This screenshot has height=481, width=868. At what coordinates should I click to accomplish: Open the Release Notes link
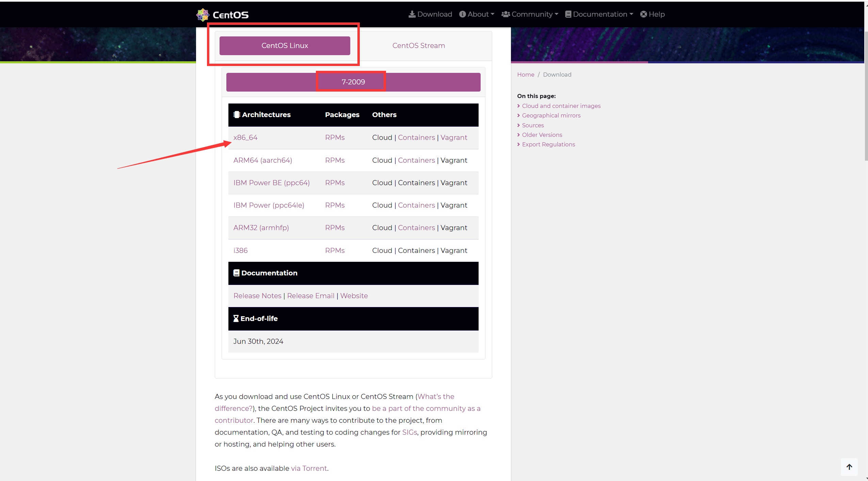pos(257,296)
